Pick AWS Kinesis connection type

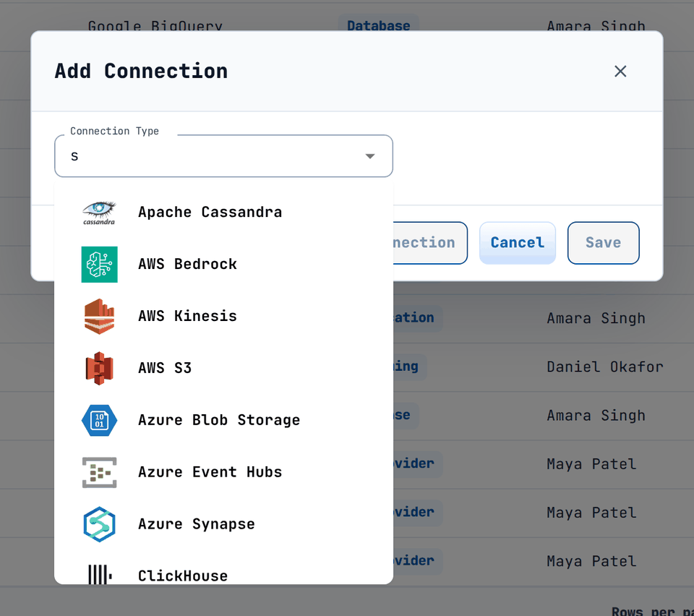pyautogui.click(x=223, y=316)
